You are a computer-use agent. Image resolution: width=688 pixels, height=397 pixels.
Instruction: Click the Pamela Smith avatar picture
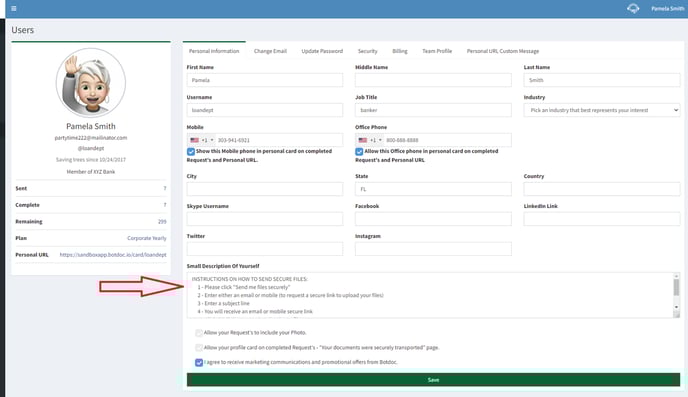pyautogui.click(x=91, y=82)
